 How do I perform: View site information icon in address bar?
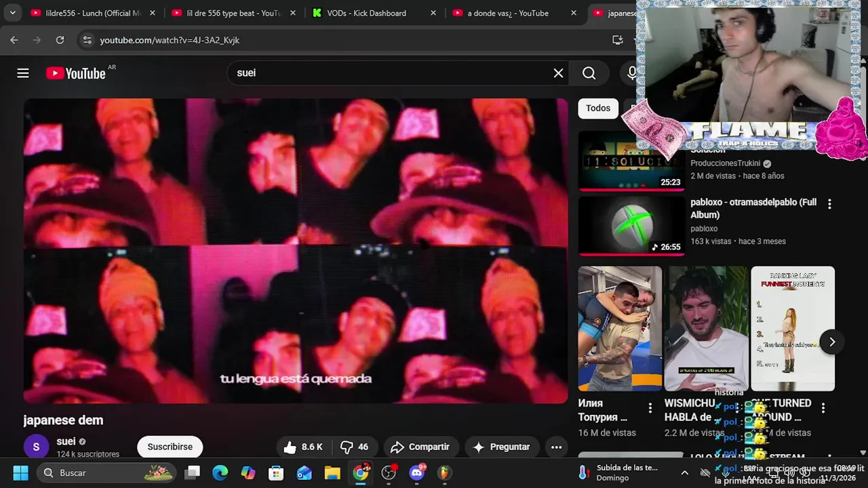point(87,40)
